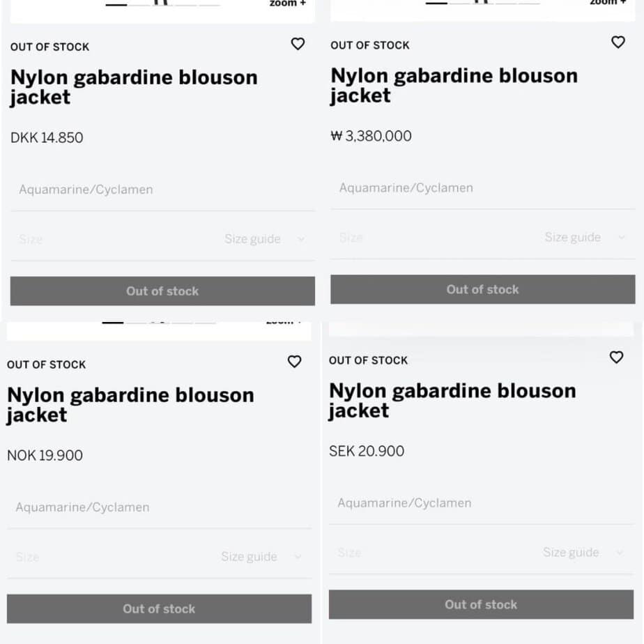Screen dimensions: 644x644
Task: Choose Aquamarine/Cyclamen color for ₩3,380,000 jacket
Action: point(406,188)
